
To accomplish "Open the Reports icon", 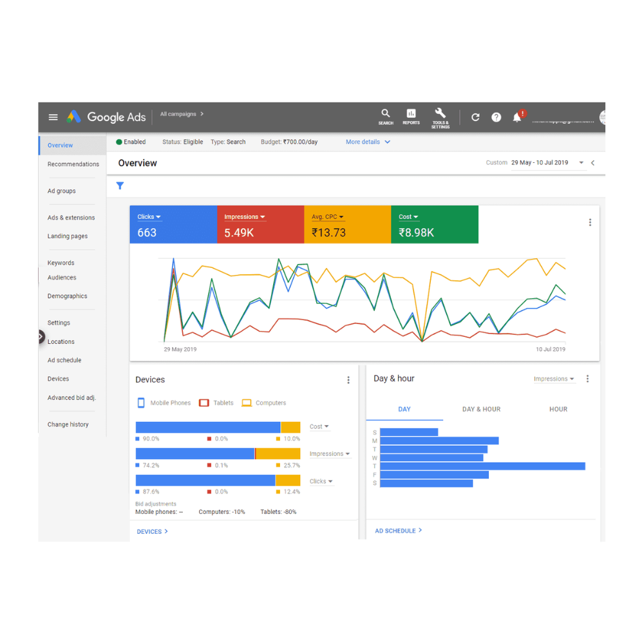I will tap(411, 114).
